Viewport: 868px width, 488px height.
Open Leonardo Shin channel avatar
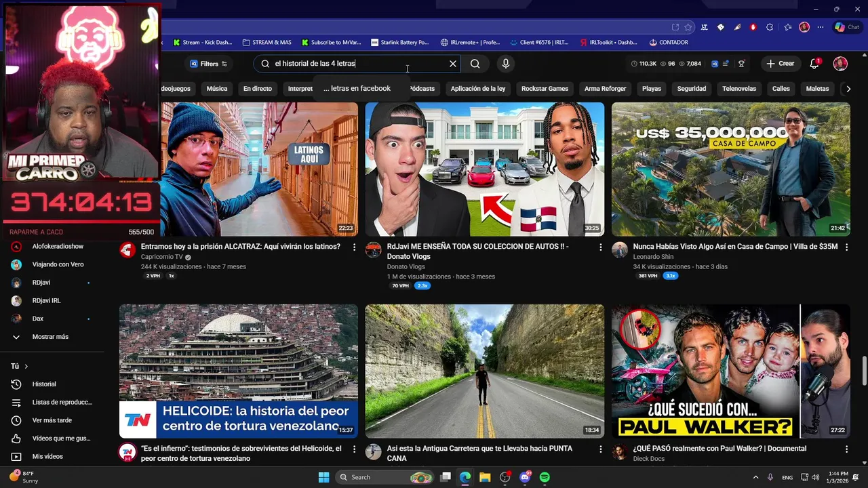tap(620, 249)
